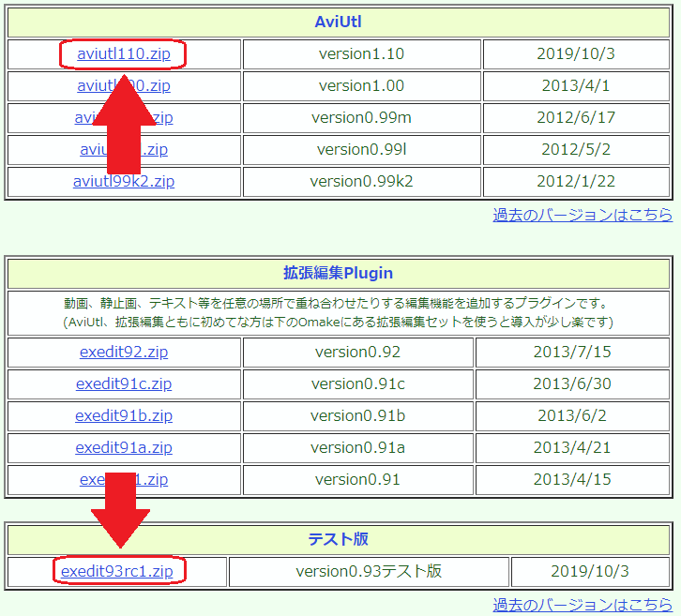Select the version1.10 cell
Screen dimensions: 681x616
pos(362,54)
